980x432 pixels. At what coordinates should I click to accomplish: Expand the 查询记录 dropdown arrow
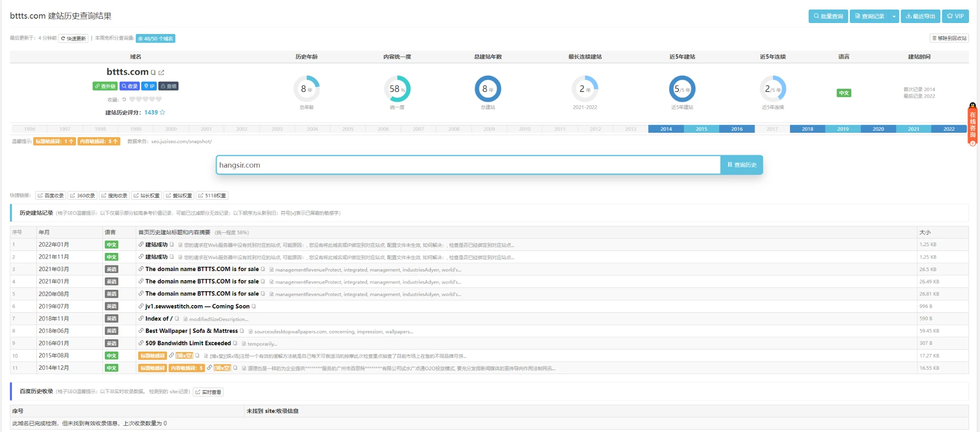click(x=893, y=16)
